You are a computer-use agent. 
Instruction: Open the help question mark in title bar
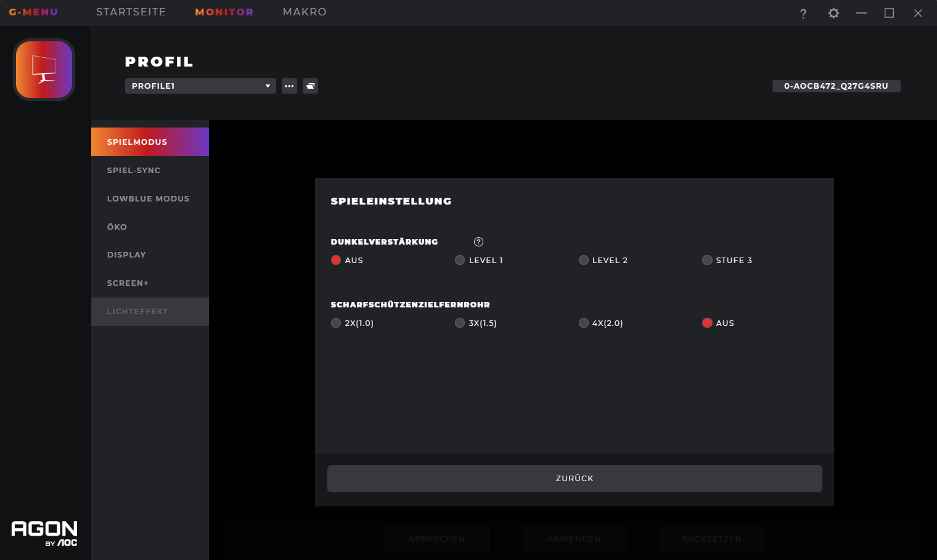point(803,14)
